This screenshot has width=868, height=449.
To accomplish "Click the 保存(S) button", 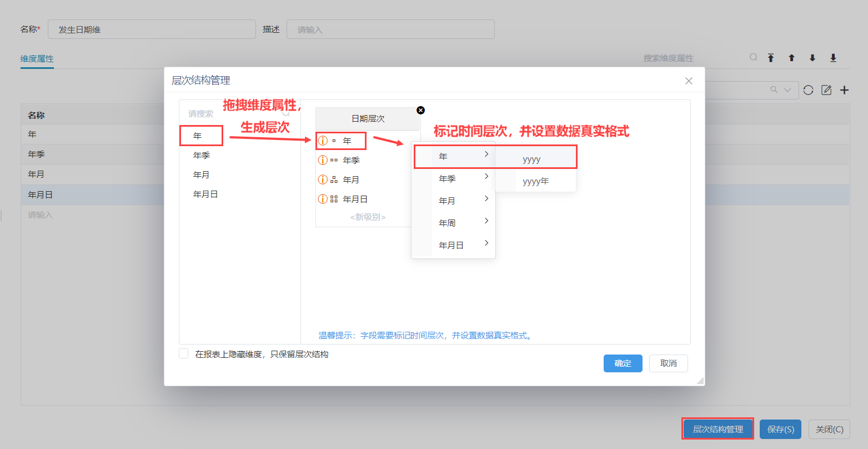I will (781, 429).
